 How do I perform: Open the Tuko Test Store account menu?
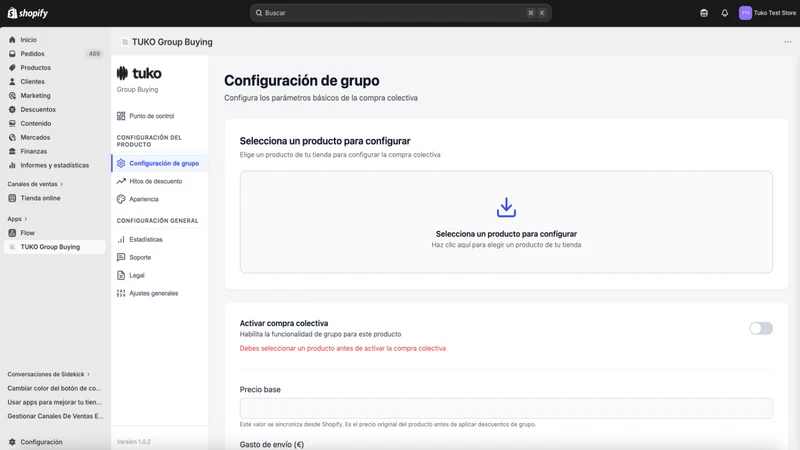click(x=767, y=13)
